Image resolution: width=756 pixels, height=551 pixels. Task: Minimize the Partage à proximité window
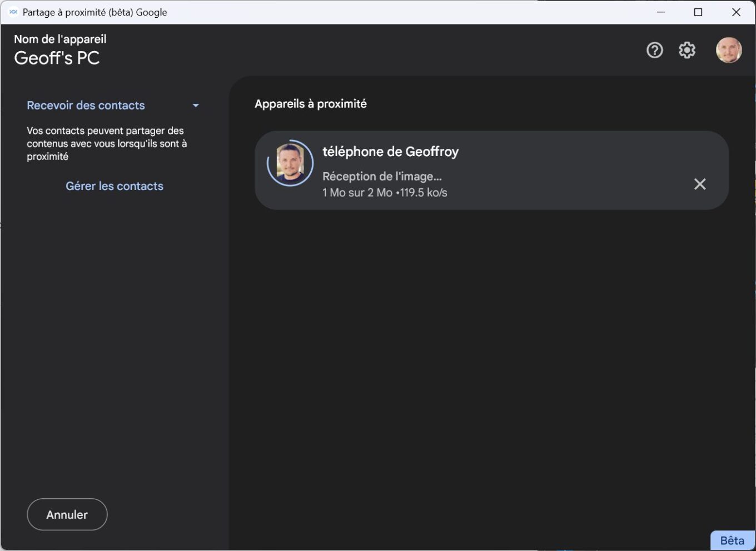click(661, 12)
